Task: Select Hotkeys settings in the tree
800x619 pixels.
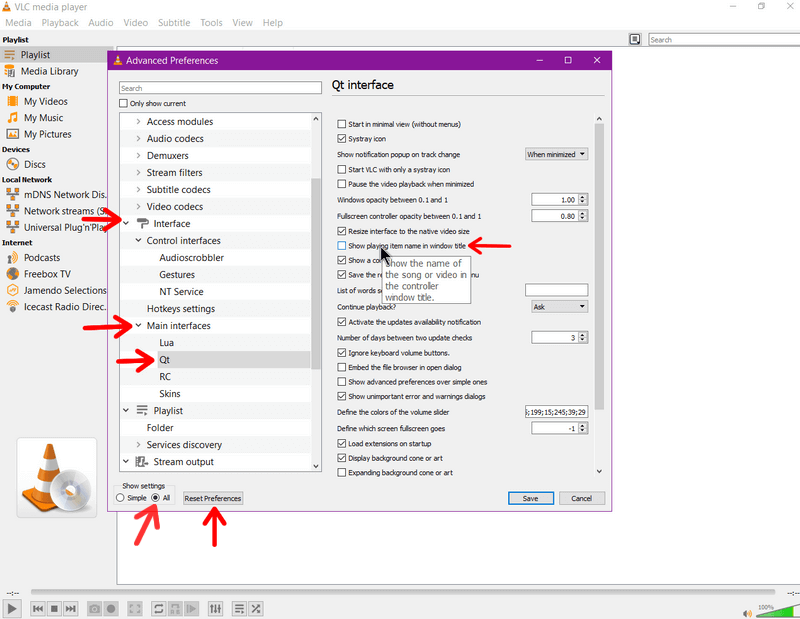Action: point(181,309)
